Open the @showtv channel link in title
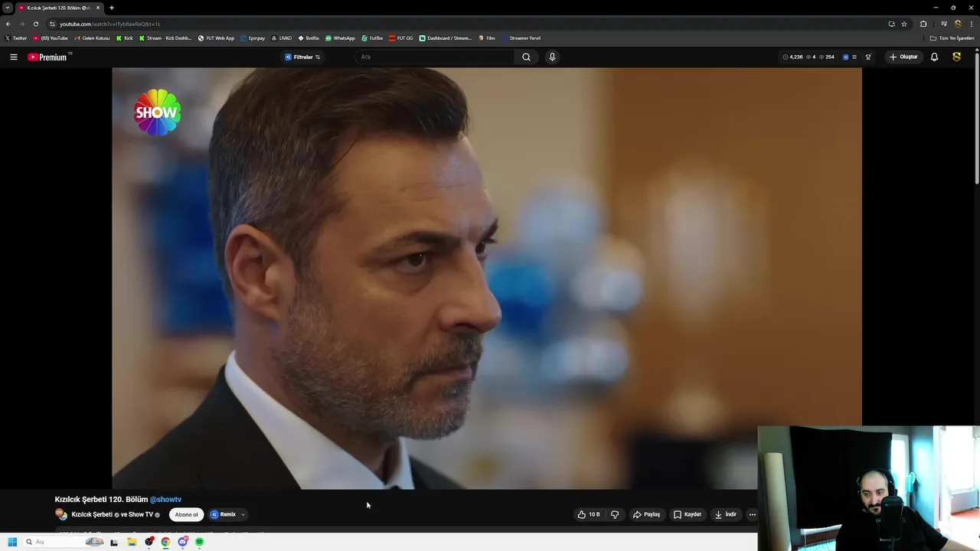The image size is (980, 551). (165, 499)
